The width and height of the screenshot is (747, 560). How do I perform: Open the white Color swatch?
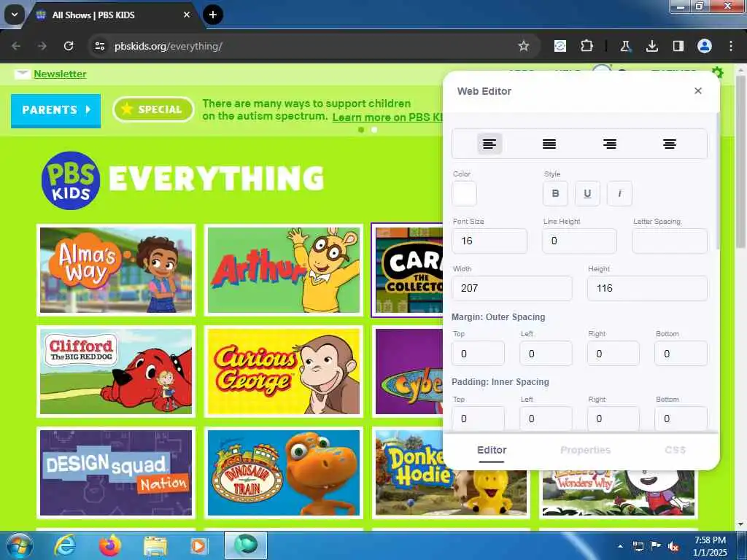(464, 194)
